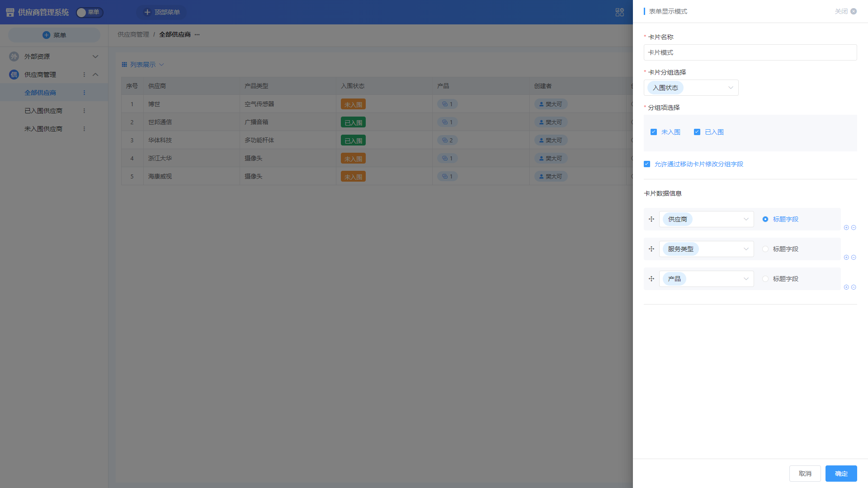The image size is (868, 488).
Task: Remove the 服务类型 field row
Action: (854, 258)
